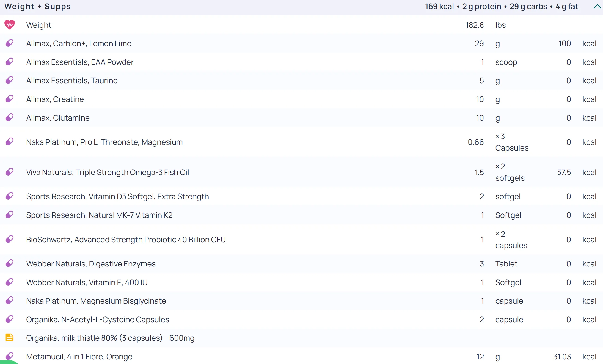The height and width of the screenshot is (364, 603).
Task: Select 'Viva Naturals, Triple Strength Omega-3' entry
Action: click(x=108, y=172)
